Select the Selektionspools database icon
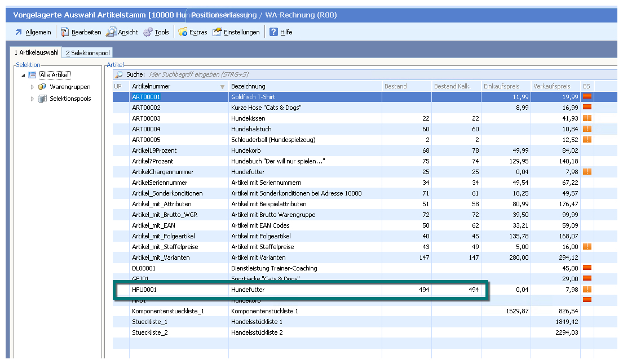This screenshot has height=364, width=623. (42, 99)
